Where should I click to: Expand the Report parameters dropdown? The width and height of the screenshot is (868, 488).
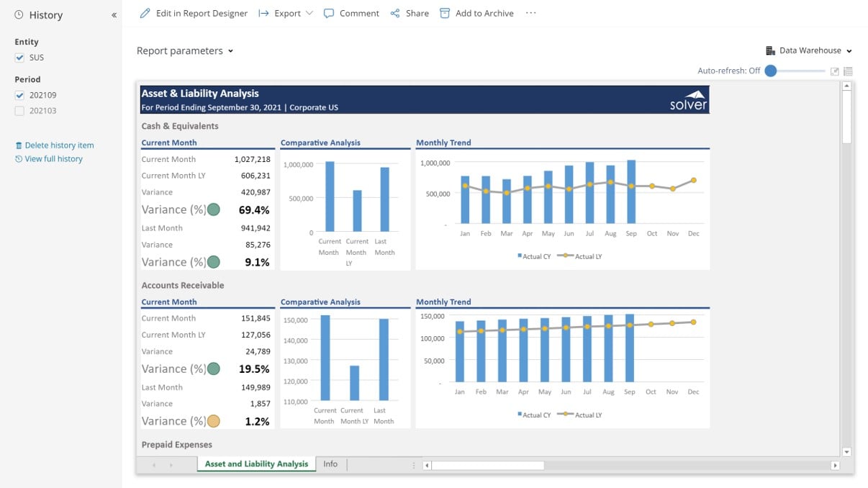[185, 51]
